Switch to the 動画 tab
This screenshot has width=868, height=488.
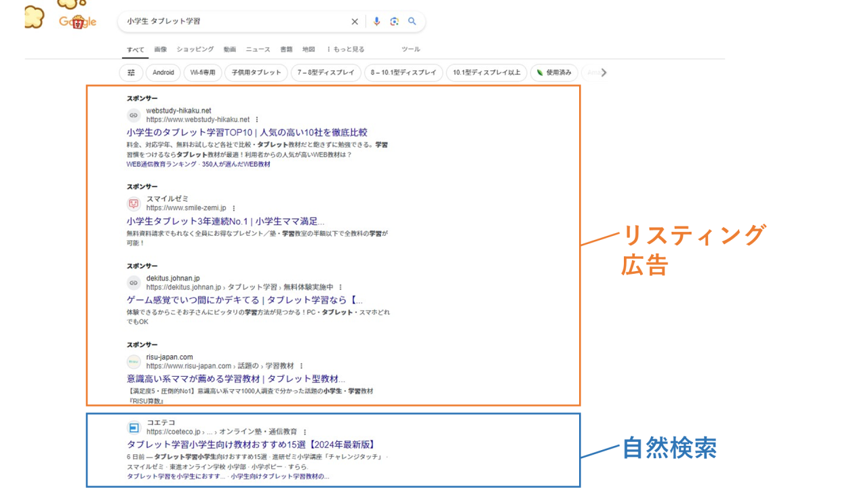pyautogui.click(x=230, y=49)
